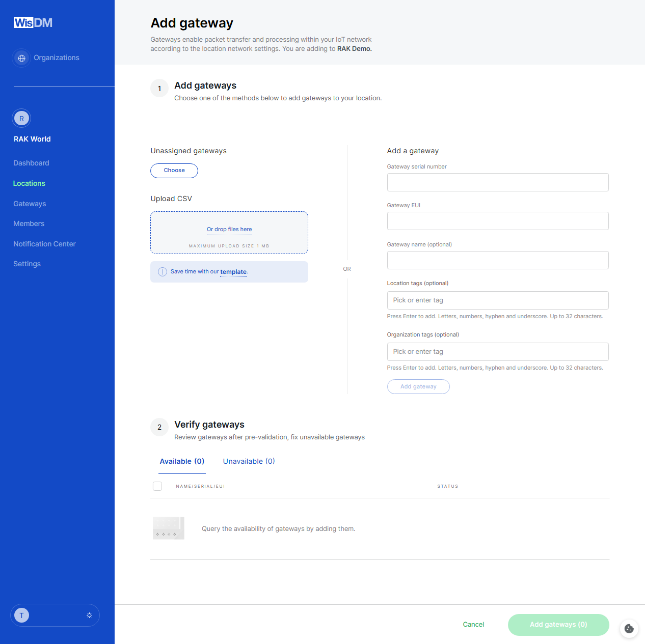This screenshot has width=645, height=644.
Task: Select the Available (0) tab
Action: click(182, 461)
